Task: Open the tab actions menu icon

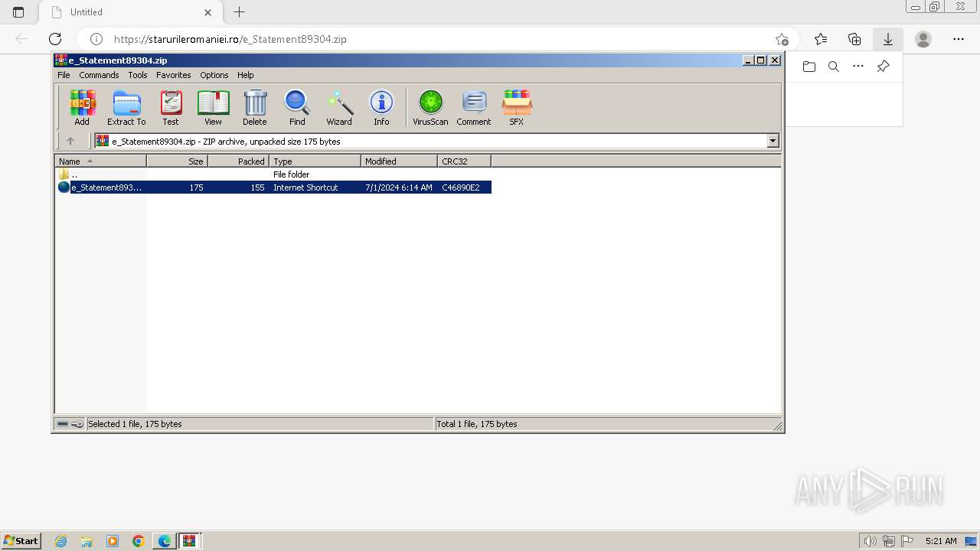Action: pyautogui.click(x=18, y=12)
